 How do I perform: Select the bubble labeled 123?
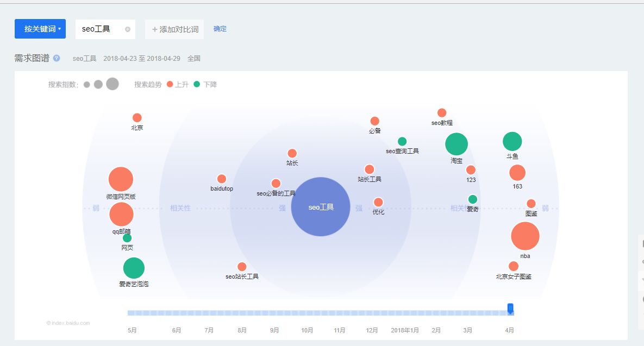point(471,170)
